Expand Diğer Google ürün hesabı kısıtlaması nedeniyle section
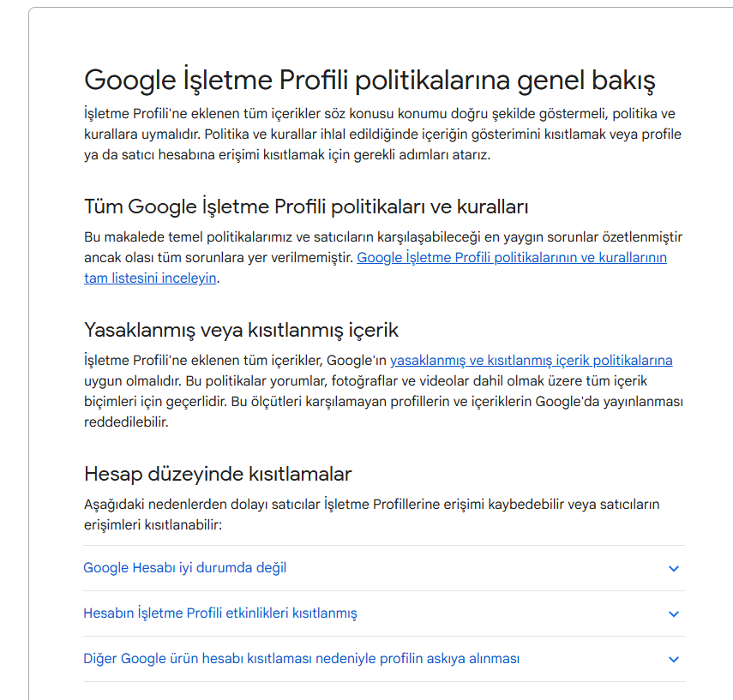 tap(384, 658)
